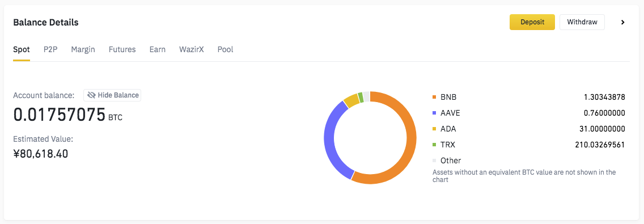Click the green TRX legend square
The image size is (644, 224).
coord(435,145)
